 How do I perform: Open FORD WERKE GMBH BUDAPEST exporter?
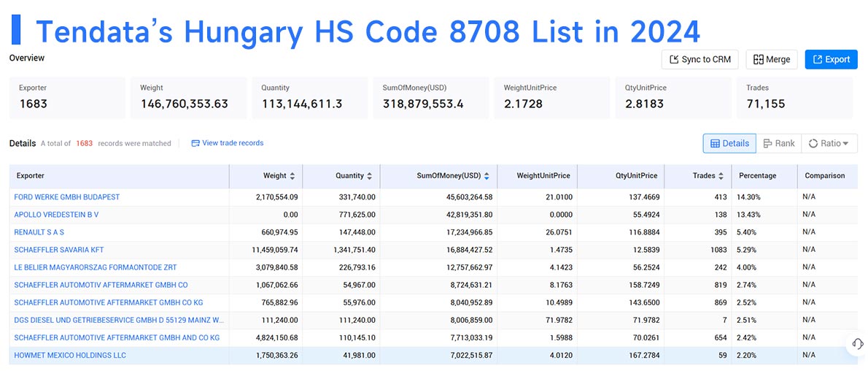[67, 197]
